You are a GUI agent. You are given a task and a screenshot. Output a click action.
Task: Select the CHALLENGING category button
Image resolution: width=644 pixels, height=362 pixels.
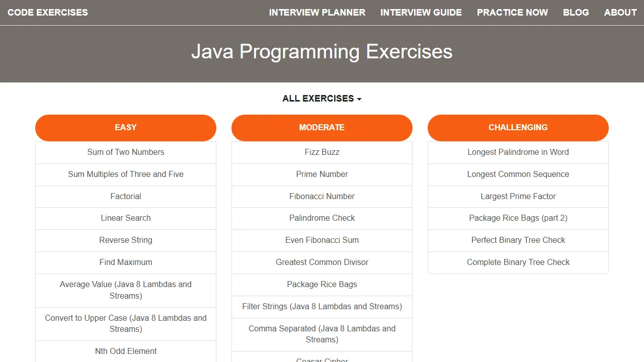[x=518, y=128]
